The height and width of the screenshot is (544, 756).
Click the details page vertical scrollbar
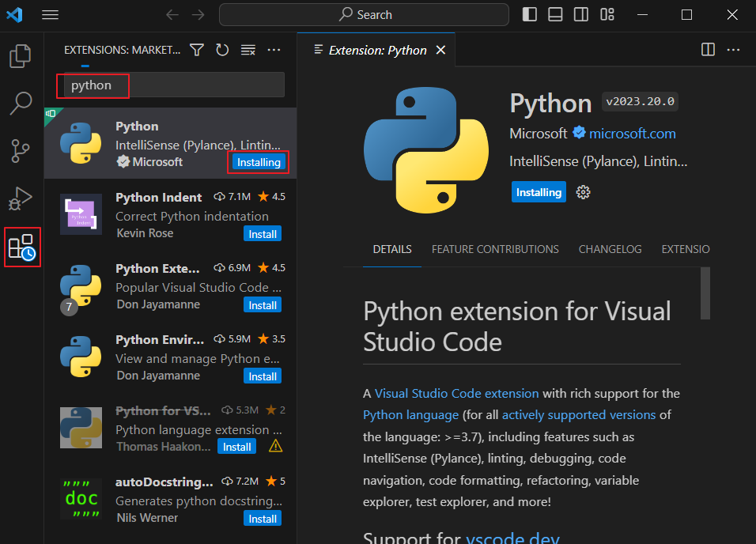[x=705, y=293]
